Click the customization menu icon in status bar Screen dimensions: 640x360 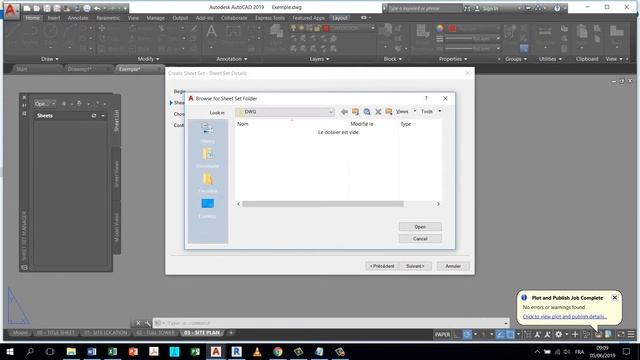(631, 334)
